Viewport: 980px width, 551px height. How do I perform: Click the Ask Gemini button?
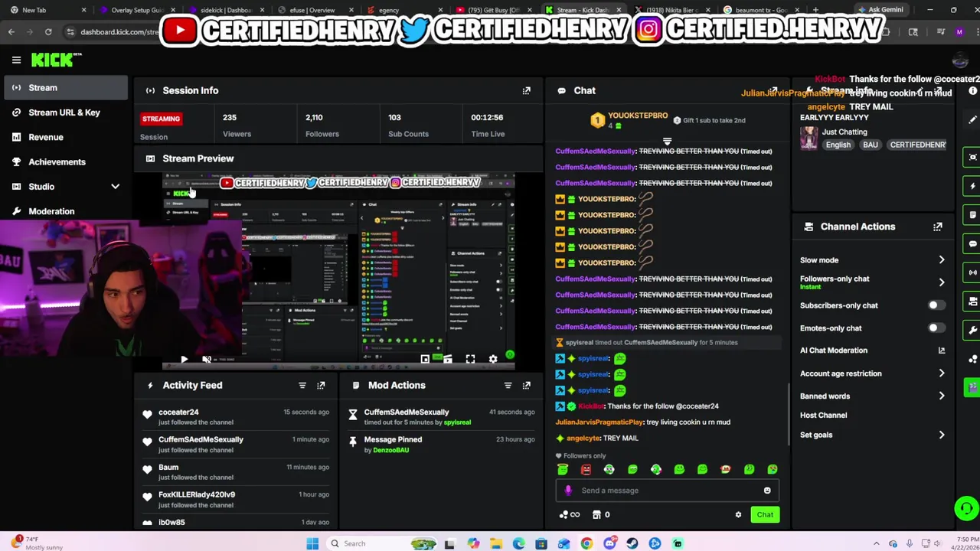click(x=880, y=10)
